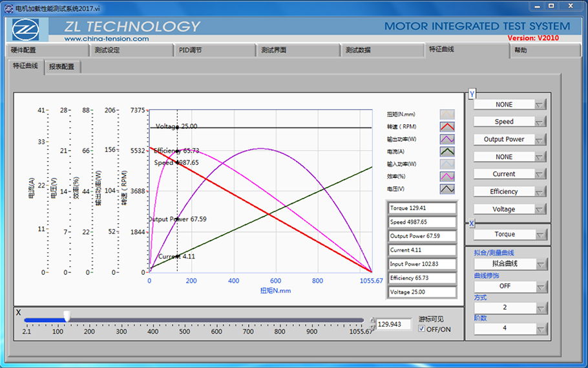Viewport: 588px width, 368px height.
Task: Select the 报表配置 sub-tab
Action: click(x=62, y=67)
